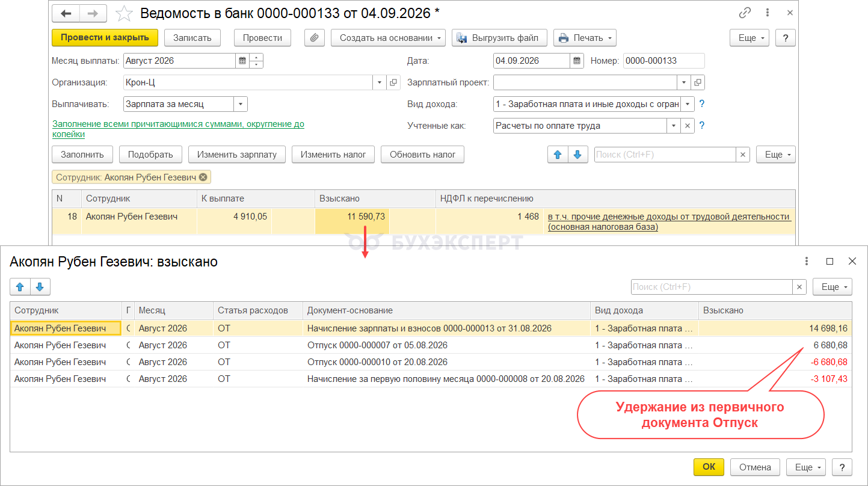Open the прочие денежные доходы НДФЛ link
The image size is (868, 486).
tap(668, 221)
